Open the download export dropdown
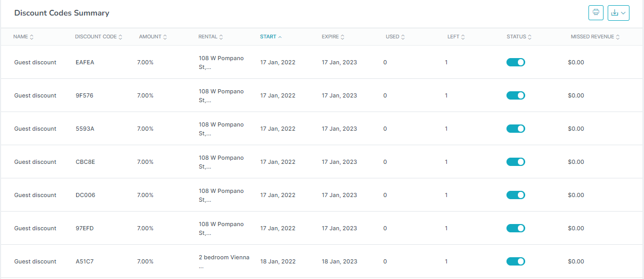Screen dimensions: 644x279 (x=619, y=13)
